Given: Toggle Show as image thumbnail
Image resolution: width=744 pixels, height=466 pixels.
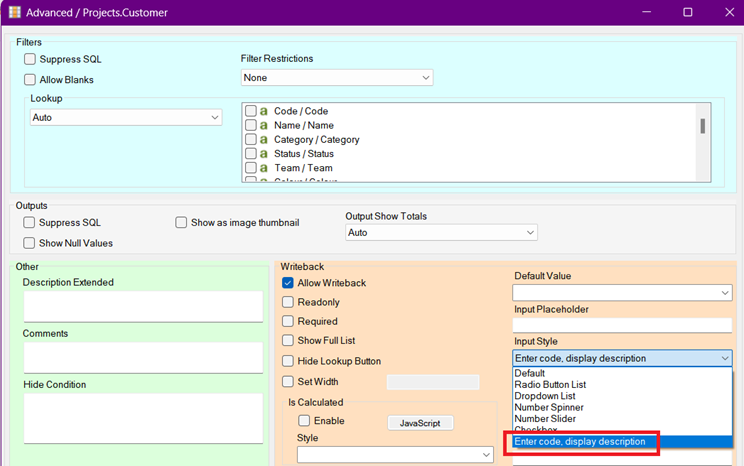Looking at the screenshot, I should tap(181, 223).
